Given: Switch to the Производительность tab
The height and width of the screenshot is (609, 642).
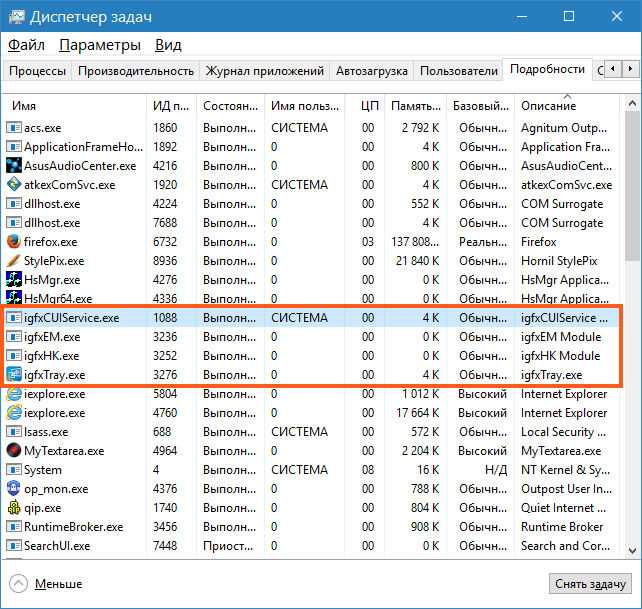Looking at the screenshot, I should click(136, 71).
